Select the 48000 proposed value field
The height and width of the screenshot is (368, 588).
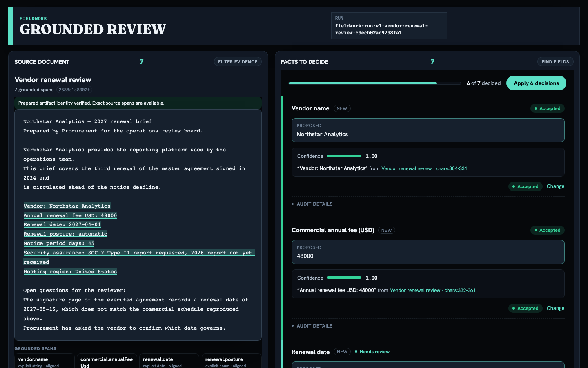[428, 252]
